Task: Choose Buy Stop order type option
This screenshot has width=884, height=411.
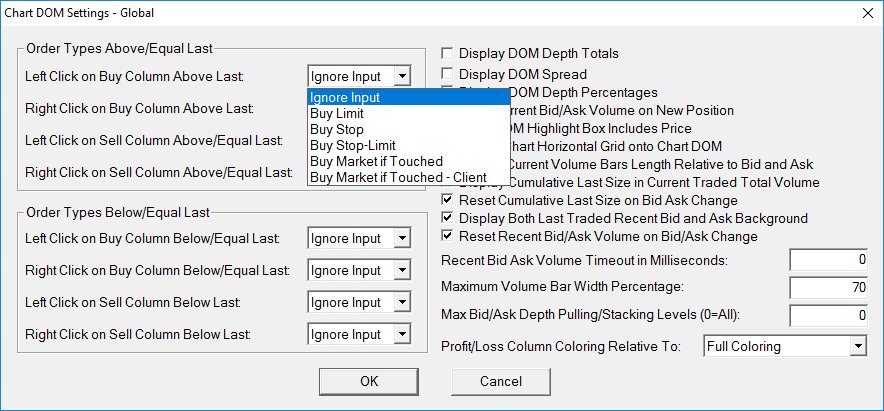Action: click(x=336, y=129)
